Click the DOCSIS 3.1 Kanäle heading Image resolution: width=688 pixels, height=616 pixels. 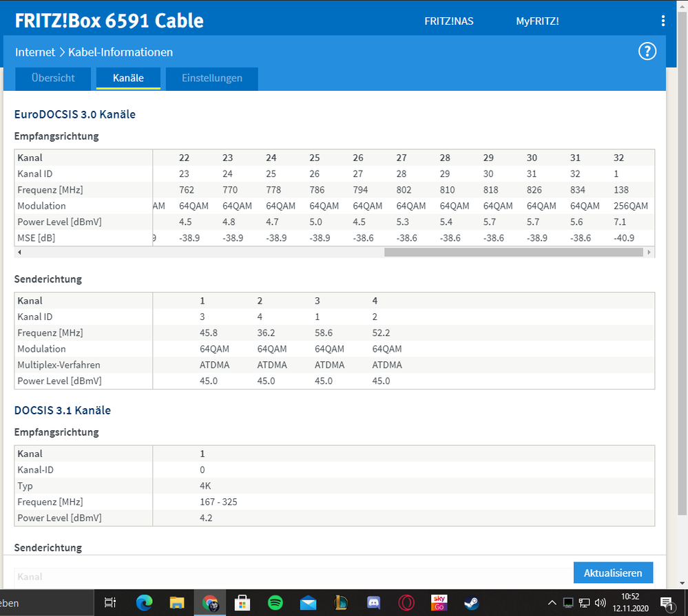coord(62,410)
